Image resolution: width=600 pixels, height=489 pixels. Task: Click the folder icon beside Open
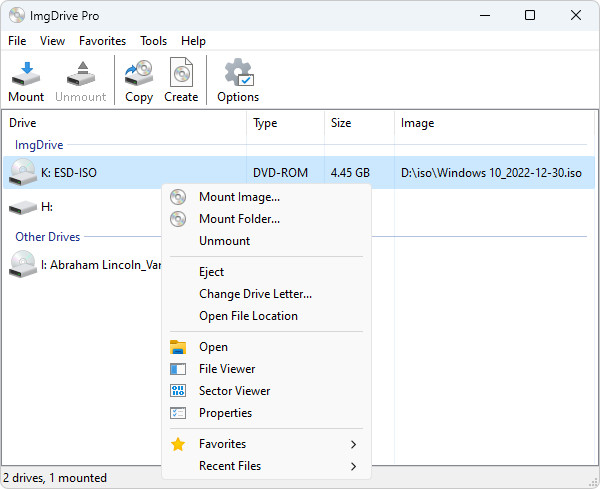178,347
